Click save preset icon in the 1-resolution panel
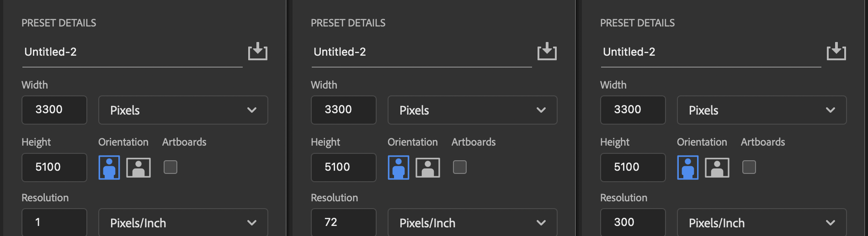 coord(258,51)
